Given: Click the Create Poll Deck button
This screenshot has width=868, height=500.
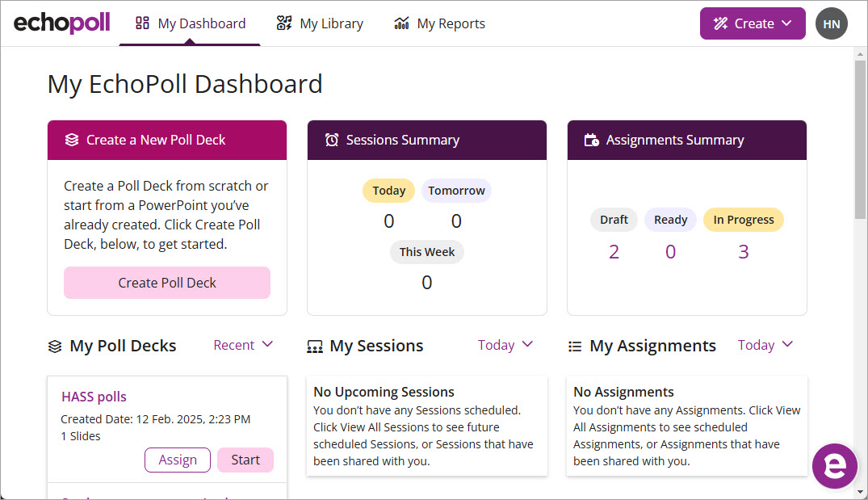Looking at the screenshot, I should pos(166,283).
